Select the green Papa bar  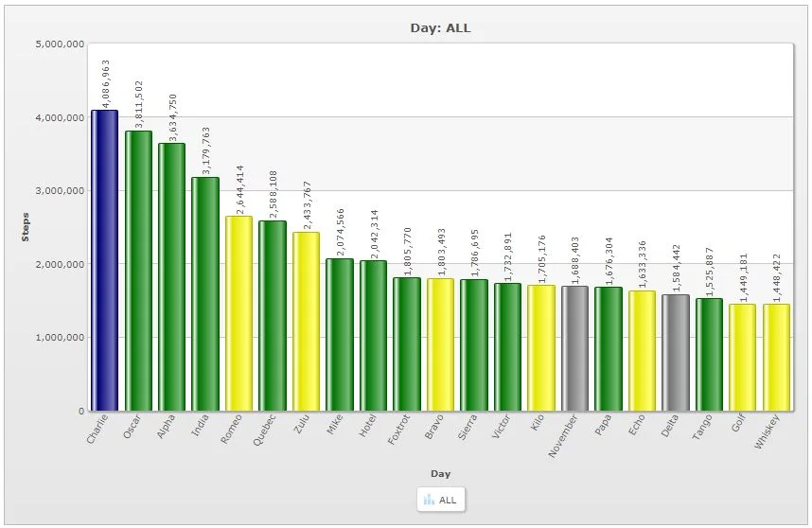608,349
